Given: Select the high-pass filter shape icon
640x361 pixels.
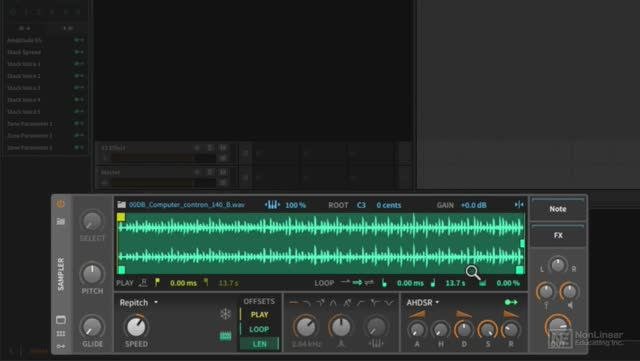Looking at the screenshot, I should [x=361, y=303].
